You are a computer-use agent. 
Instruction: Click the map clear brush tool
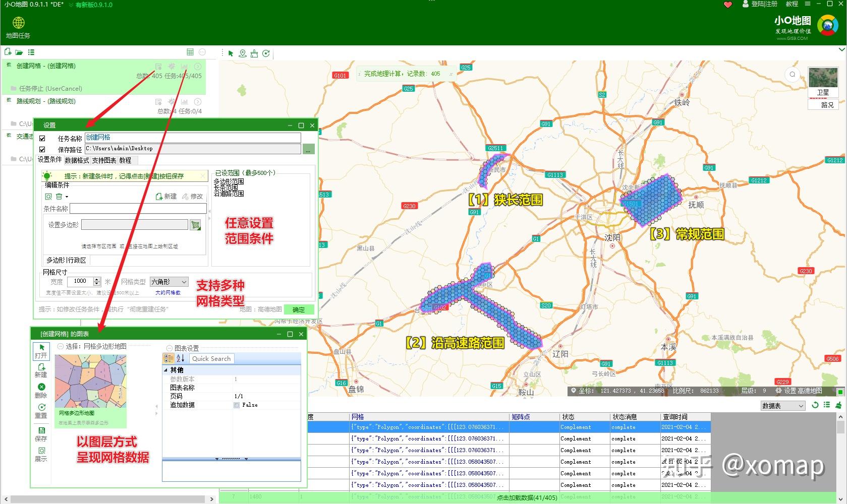pos(254,53)
